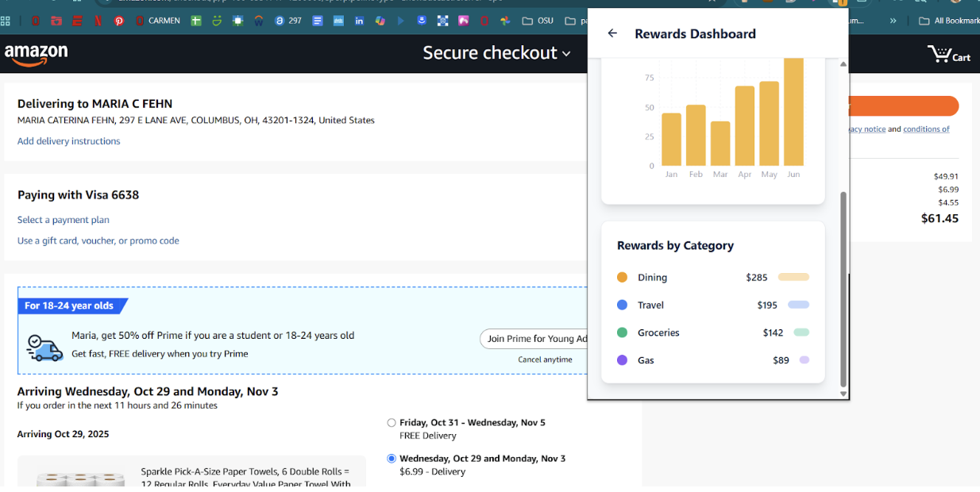Viewport: 980px width, 492px height.
Task: Click the Gas purple category dot
Action: pyautogui.click(x=622, y=360)
